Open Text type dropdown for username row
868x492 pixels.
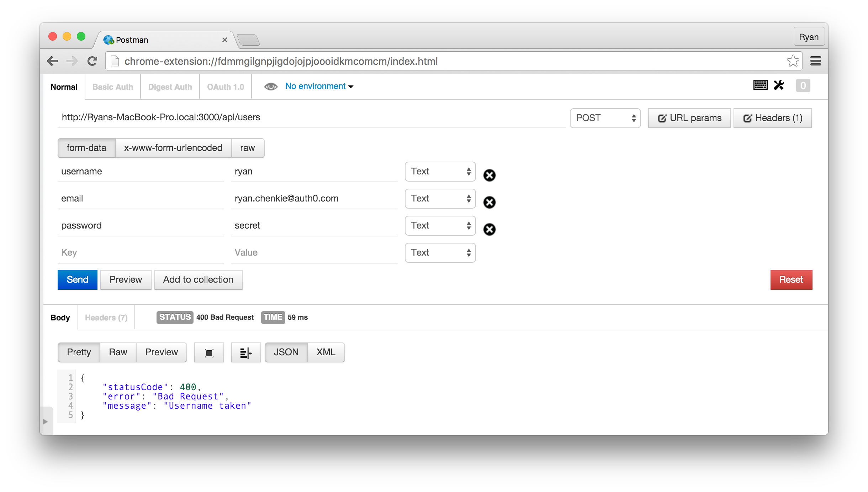[x=440, y=172]
